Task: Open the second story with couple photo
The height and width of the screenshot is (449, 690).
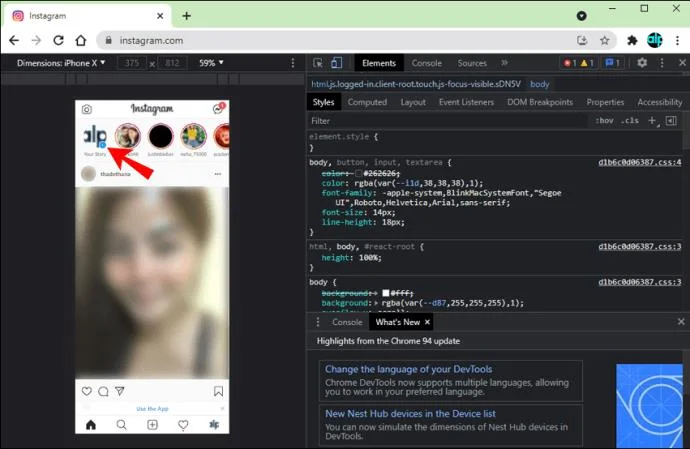Action: 128,136
